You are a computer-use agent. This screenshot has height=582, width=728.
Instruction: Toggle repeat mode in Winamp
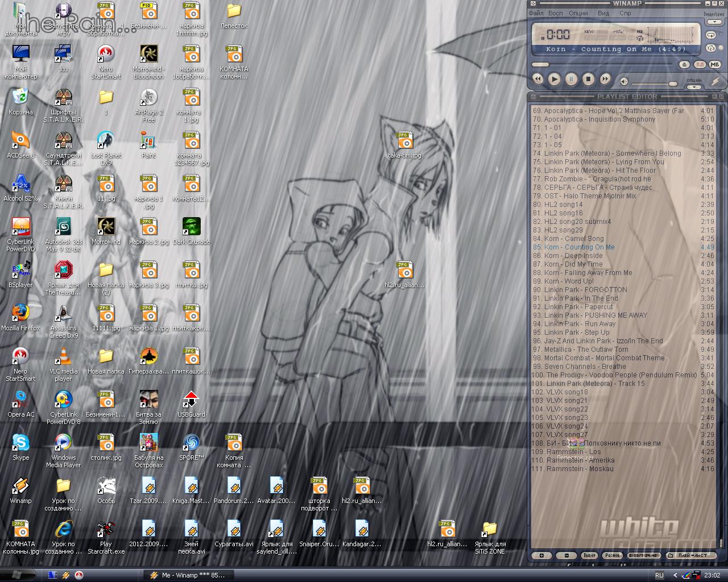pyautogui.click(x=711, y=34)
